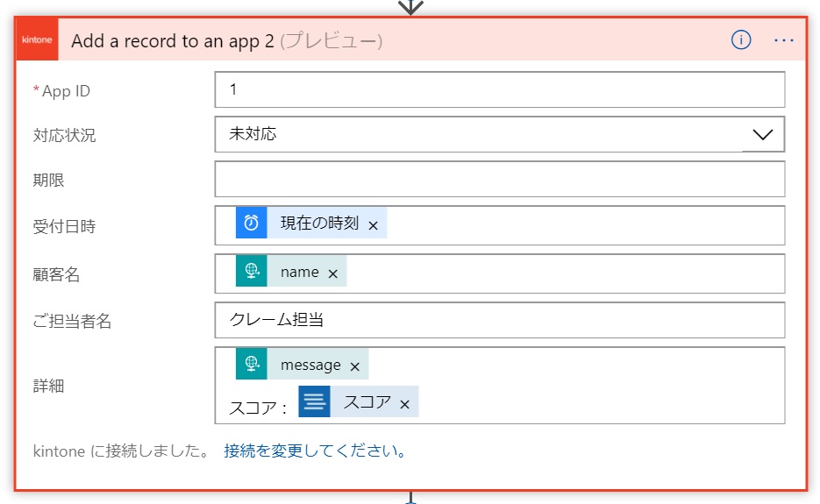
Task: Click the blue スコア token icon
Action: click(x=315, y=402)
